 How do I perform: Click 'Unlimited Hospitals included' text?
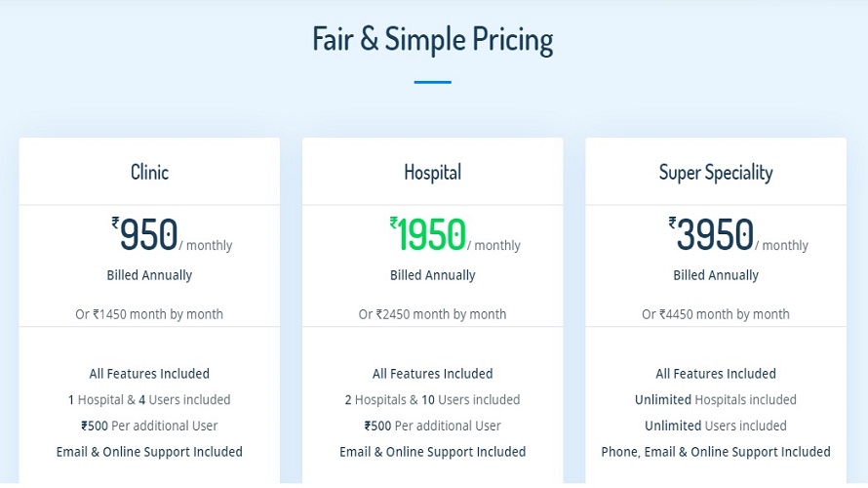716,399
